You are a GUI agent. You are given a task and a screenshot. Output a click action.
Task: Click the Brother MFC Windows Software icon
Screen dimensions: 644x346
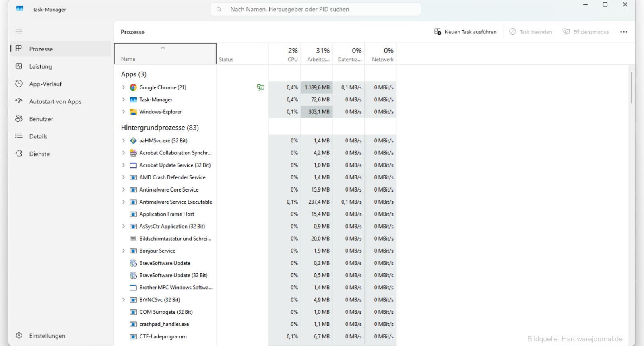pos(133,288)
